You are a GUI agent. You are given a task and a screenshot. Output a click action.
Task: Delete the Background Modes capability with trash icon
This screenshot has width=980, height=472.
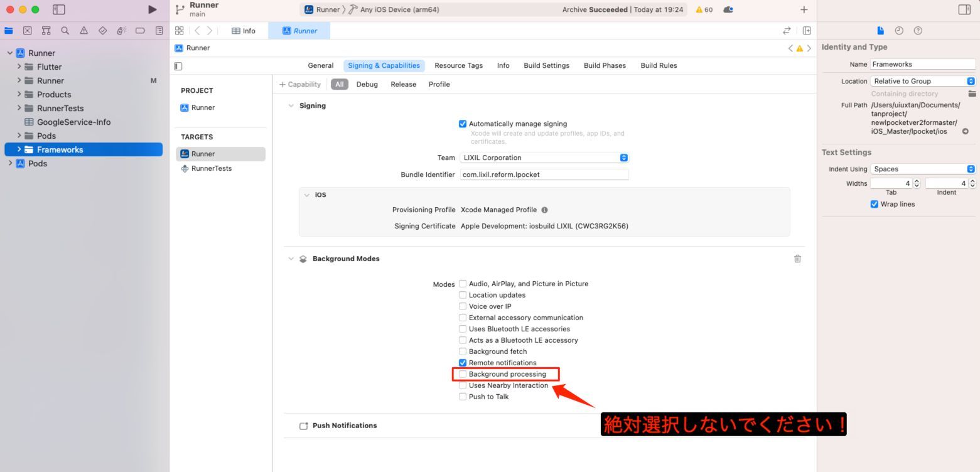click(797, 259)
